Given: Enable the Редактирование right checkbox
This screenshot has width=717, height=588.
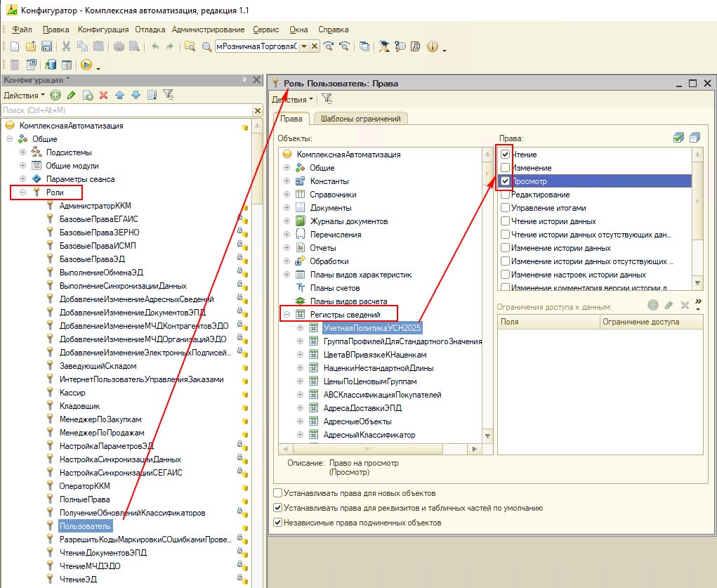Looking at the screenshot, I should 505,195.
